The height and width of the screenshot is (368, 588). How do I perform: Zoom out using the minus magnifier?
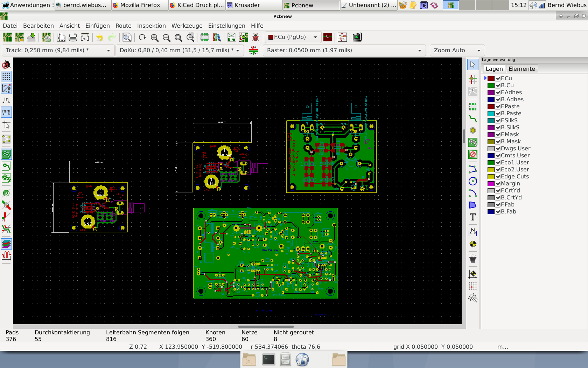point(166,37)
